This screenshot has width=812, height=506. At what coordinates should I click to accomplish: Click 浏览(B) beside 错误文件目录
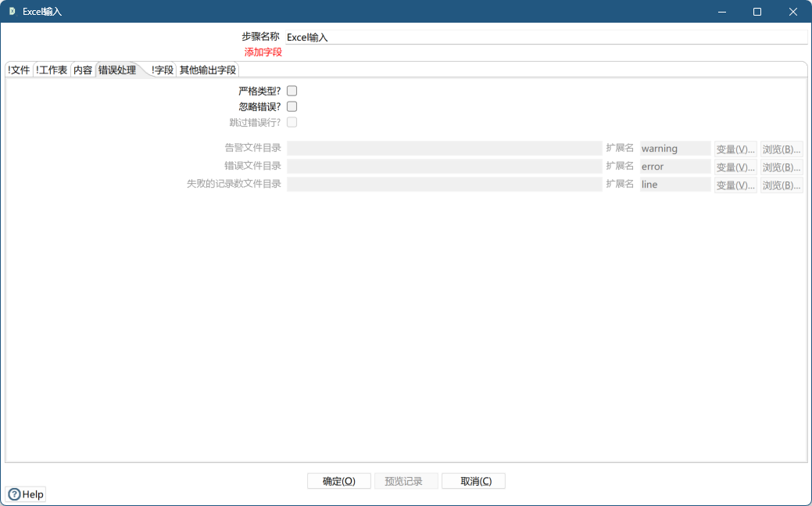pos(781,166)
